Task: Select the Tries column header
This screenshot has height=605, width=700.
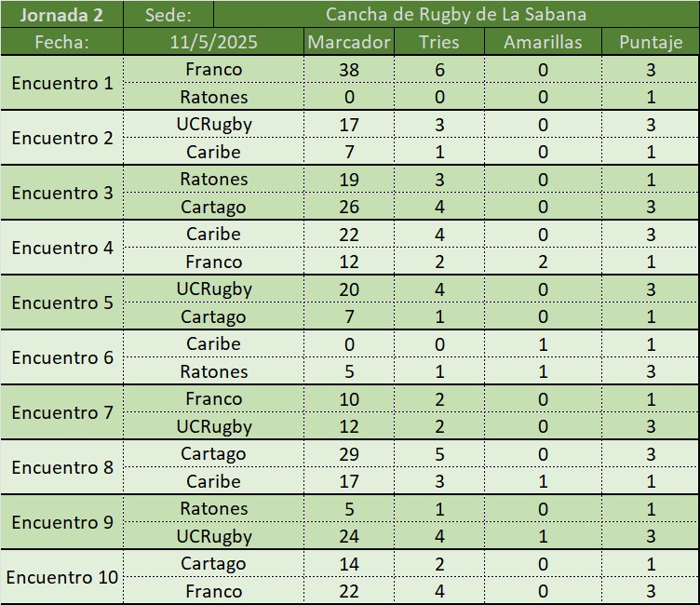Action: [439, 42]
